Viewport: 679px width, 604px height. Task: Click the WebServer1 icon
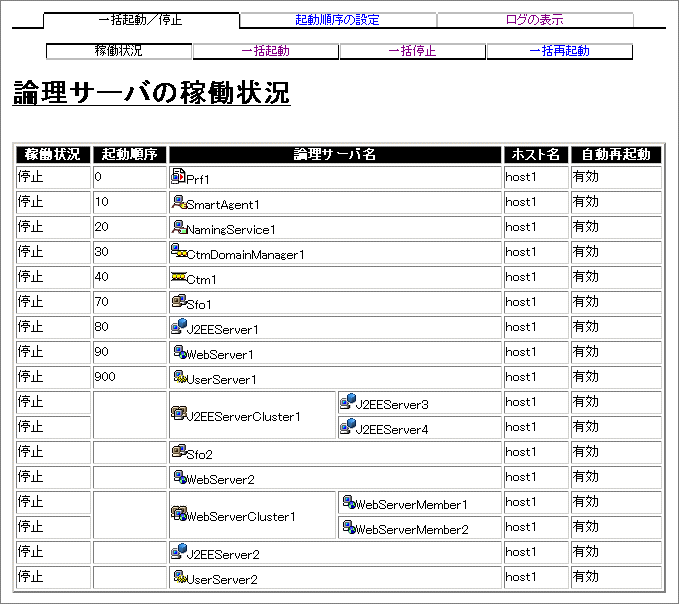pos(179,352)
